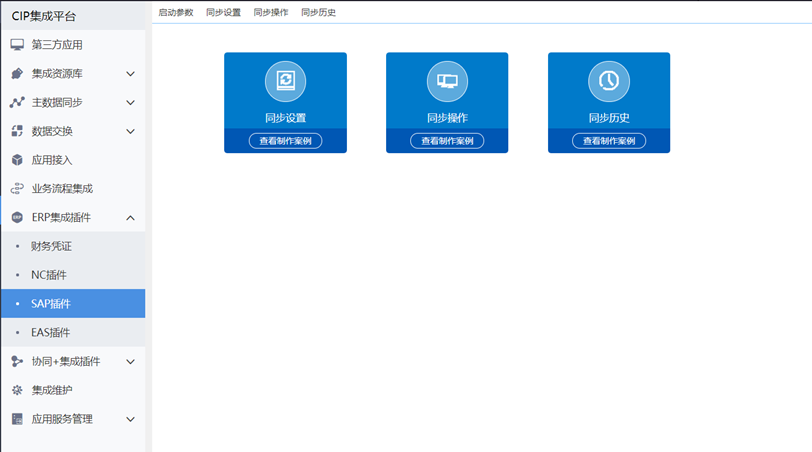Click the 主数据同步 menu label
Image resolution: width=812 pixels, height=452 pixels.
[57, 103]
